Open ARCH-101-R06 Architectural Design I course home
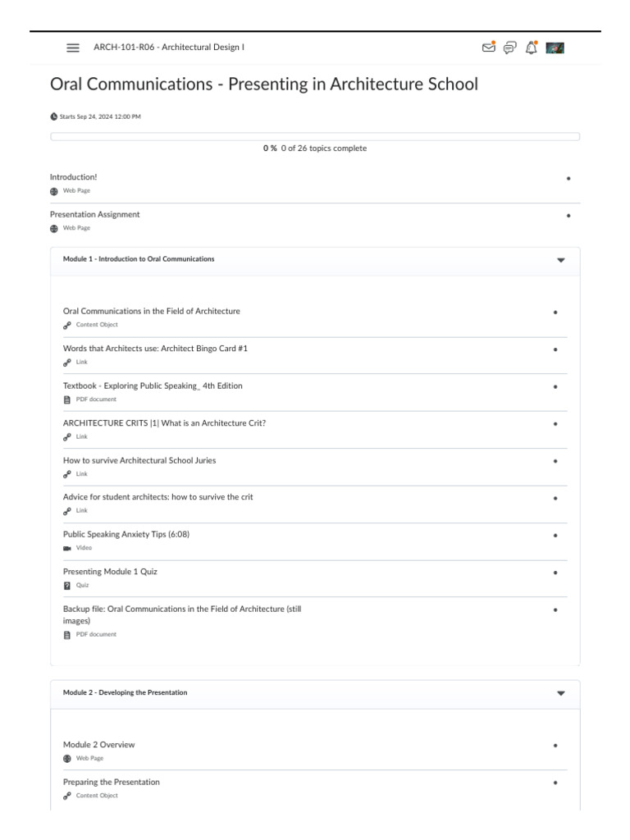630x840 pixels. (169, 48)
